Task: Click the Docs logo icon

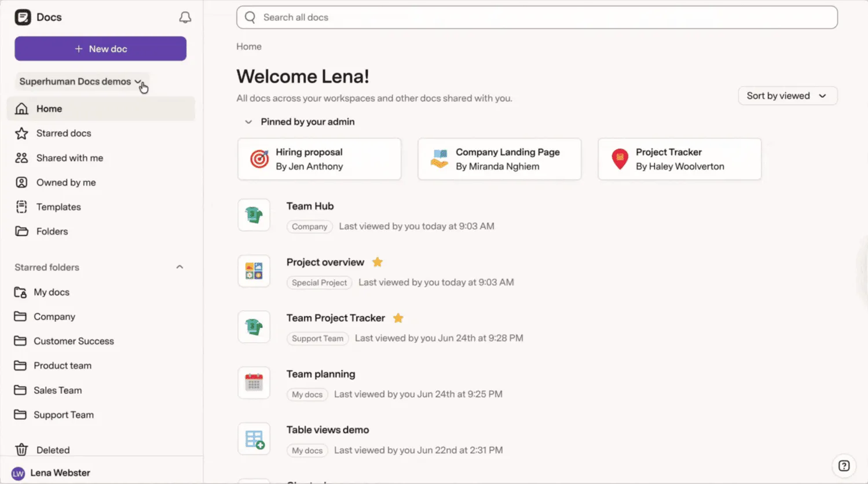Action: point(23,17)
